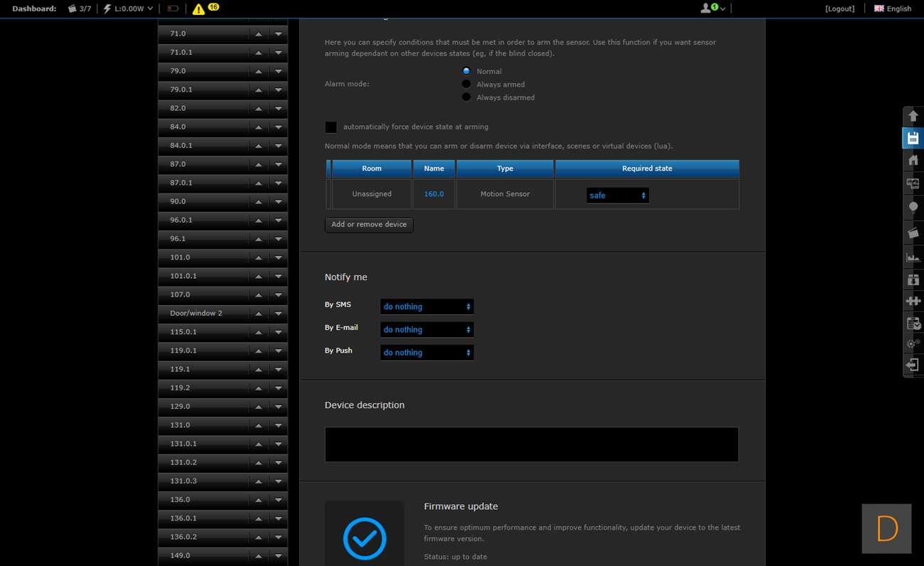924x566 pixels.
Task: Select the Always armed alarm mode
Action: [x=466, y=85]
